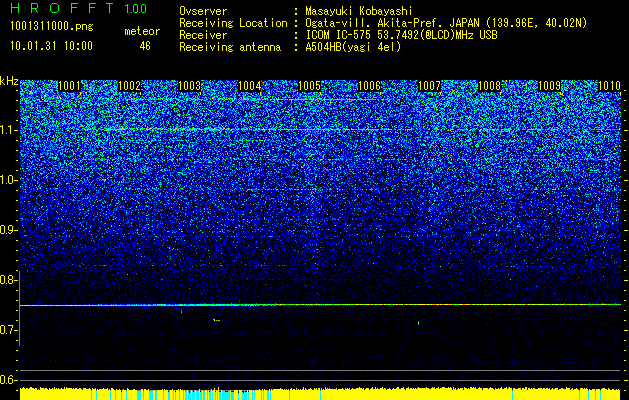The width and height of the screenshot is (629, 400).
Task: Select the 1008 time marker
Action: 489,86
